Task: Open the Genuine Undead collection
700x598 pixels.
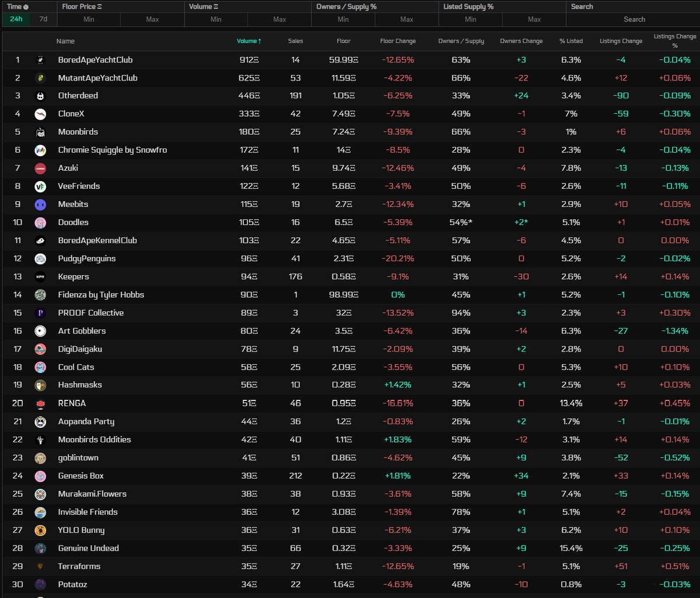Action: pyautogui.click(x=89, y=548)
